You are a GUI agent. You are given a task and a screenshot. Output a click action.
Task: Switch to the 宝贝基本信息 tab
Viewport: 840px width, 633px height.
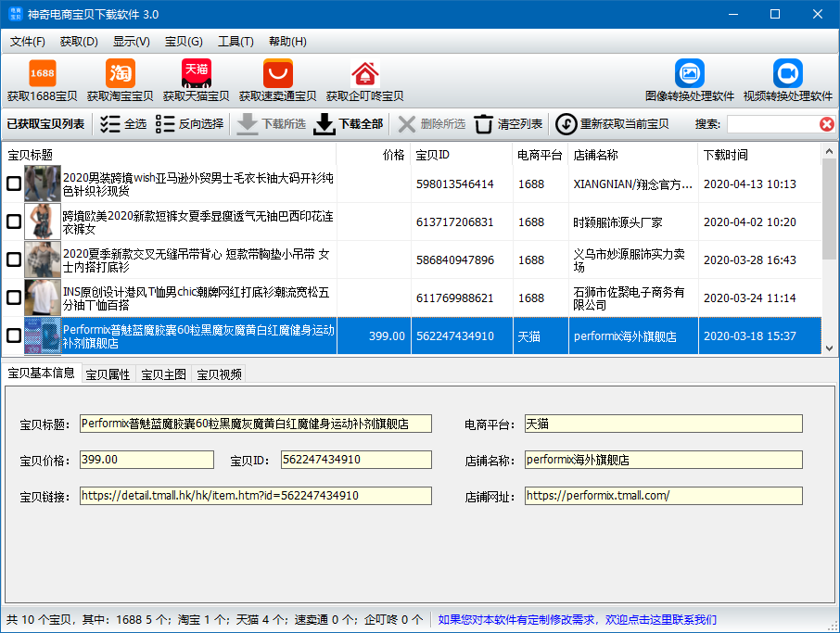click(x=41, y=373)
